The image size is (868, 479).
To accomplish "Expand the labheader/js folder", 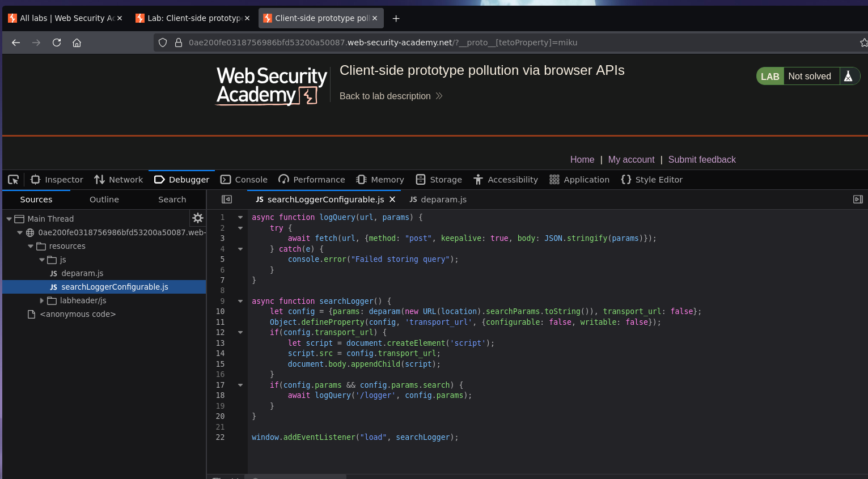I will 41,300.
